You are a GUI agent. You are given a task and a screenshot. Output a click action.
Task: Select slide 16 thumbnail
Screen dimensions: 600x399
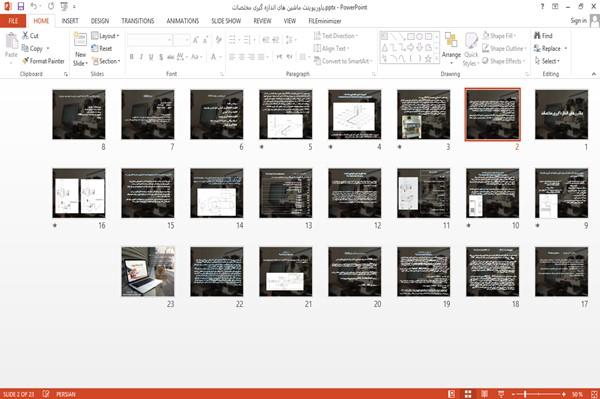click(x=79, y=193)
